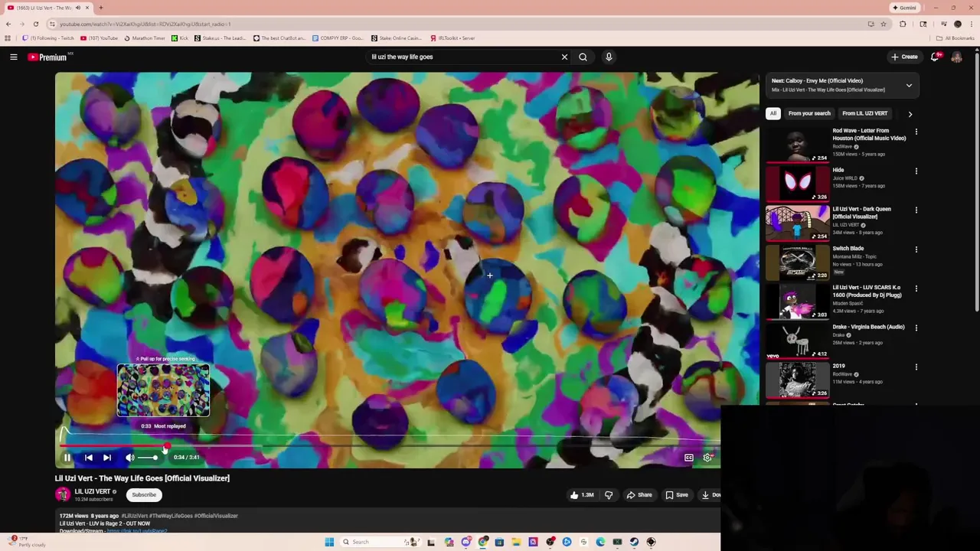Open the YouTube guide hamburger menu

pyautogui.click(x=14, y=57)
